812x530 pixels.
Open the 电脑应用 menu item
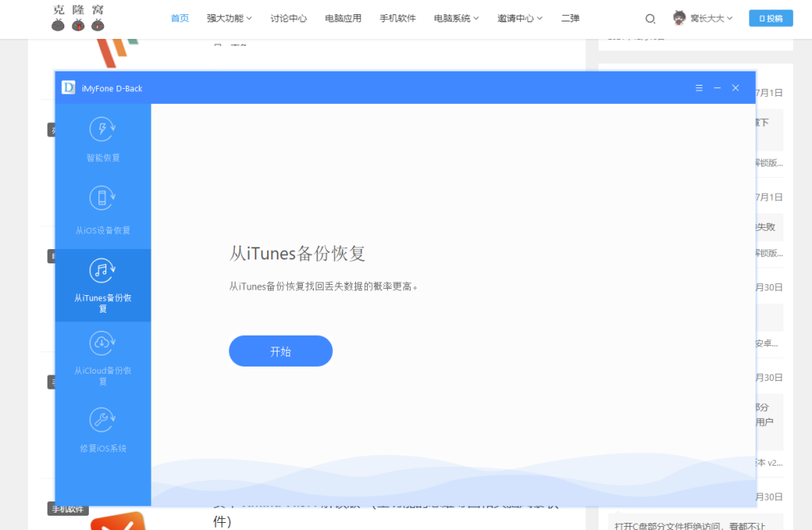[343, 18]
